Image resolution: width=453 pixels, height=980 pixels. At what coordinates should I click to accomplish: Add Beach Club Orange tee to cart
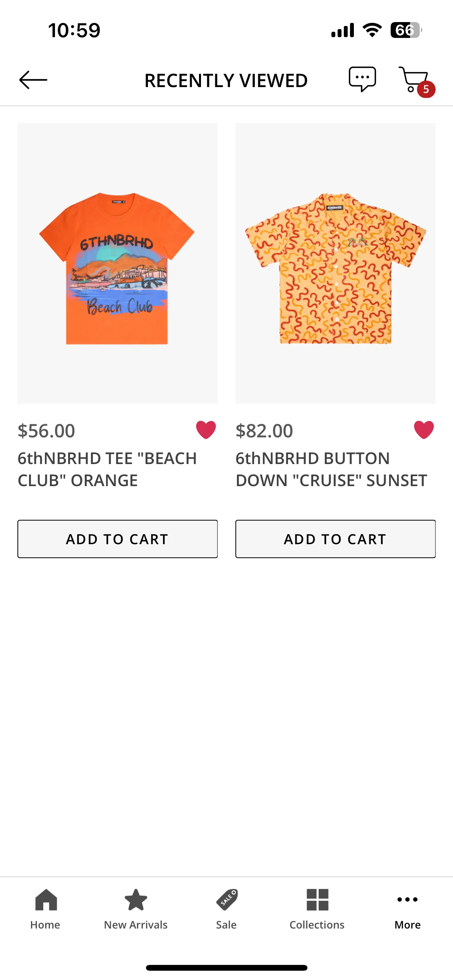tap(117, 539)
